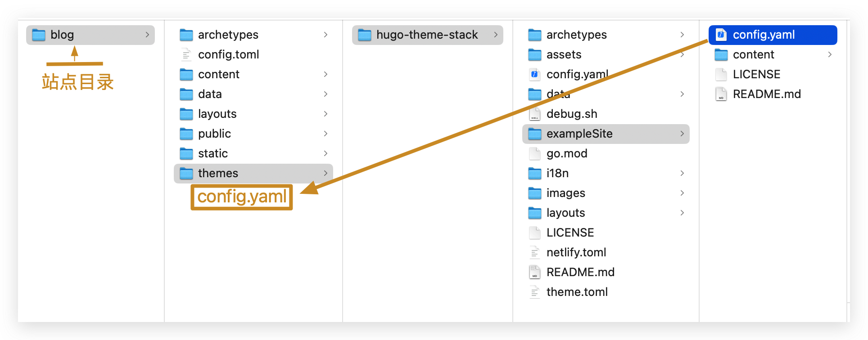The height and width of the screenshot is (340, 868).
Task: Click the debug.sh shell script icon
Action: point(534,114)
